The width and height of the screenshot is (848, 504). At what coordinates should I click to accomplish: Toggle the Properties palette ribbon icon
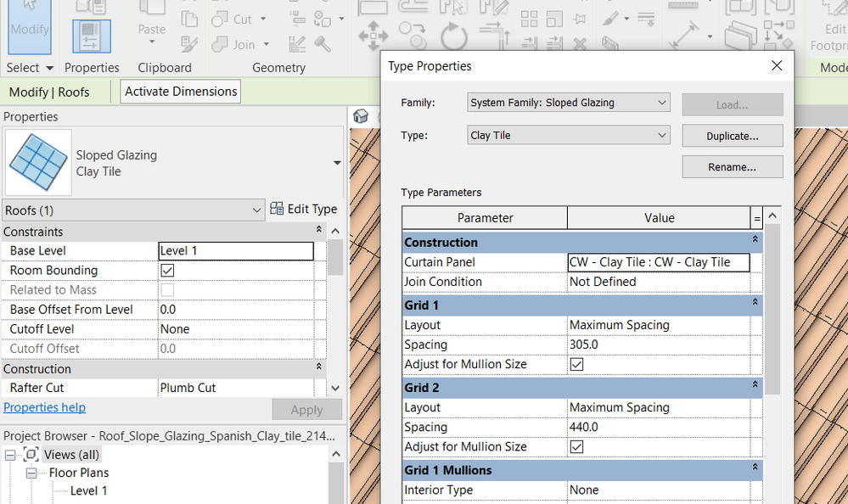92,36
